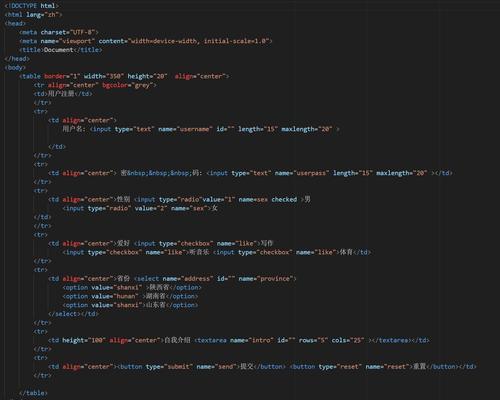
Task: Click the meta viewport content attribute
Action: click(185, 41)
